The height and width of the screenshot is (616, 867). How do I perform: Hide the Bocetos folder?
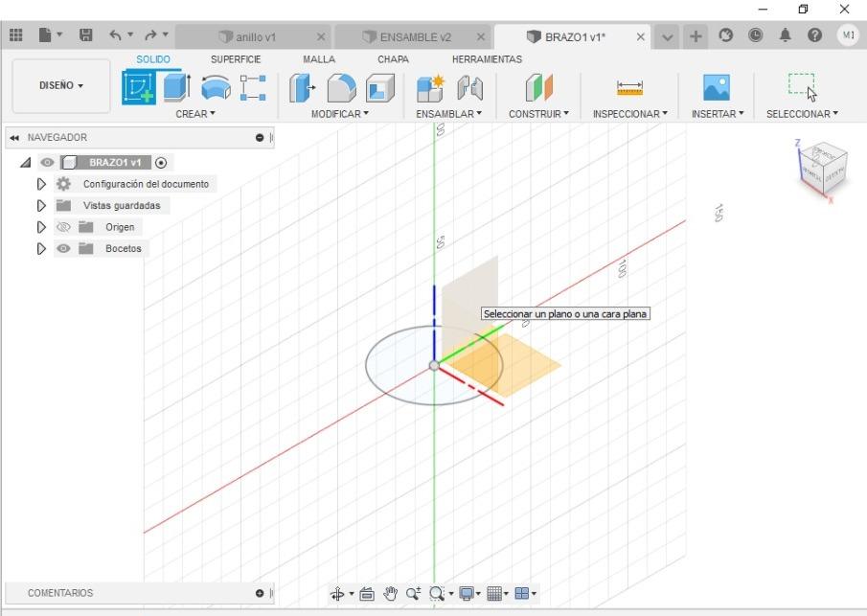point(63,248)
